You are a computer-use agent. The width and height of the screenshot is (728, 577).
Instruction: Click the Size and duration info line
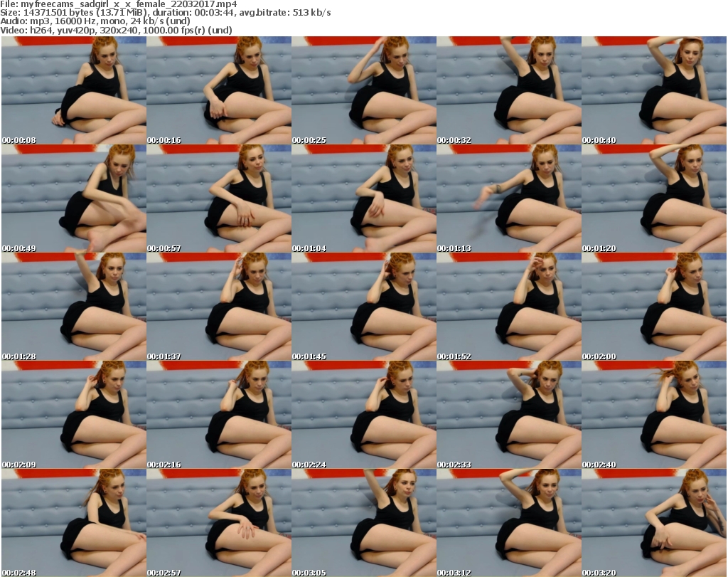click(165, 13)
